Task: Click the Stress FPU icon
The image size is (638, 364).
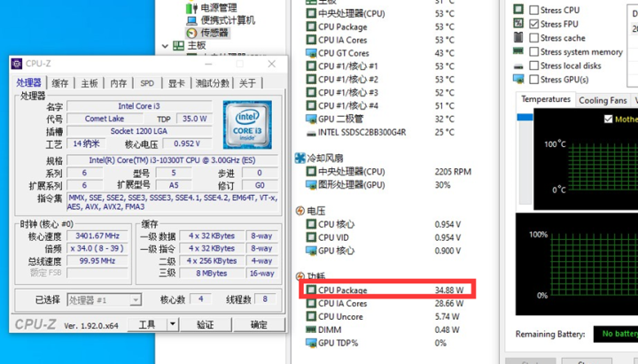Action: tap(518, 23)
